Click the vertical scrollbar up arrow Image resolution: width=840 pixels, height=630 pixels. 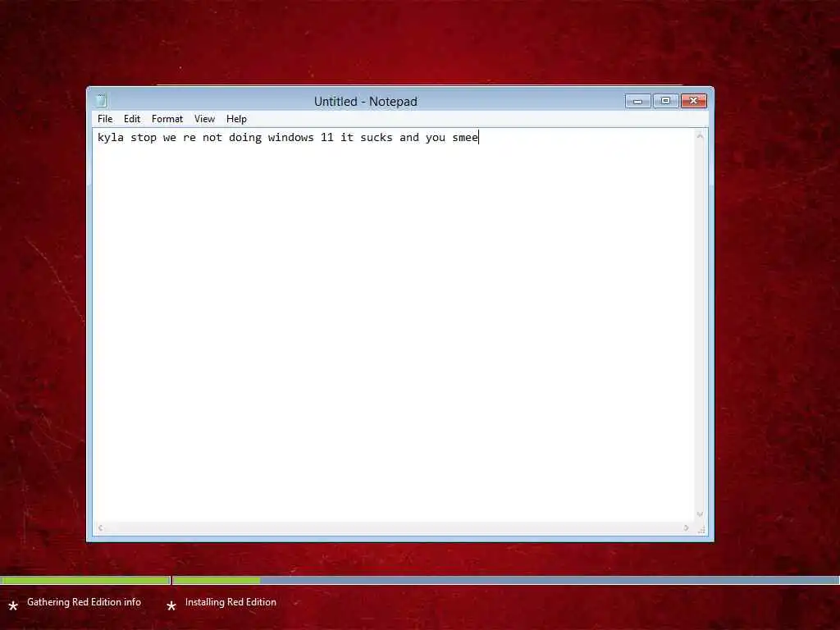pos(700,136)
